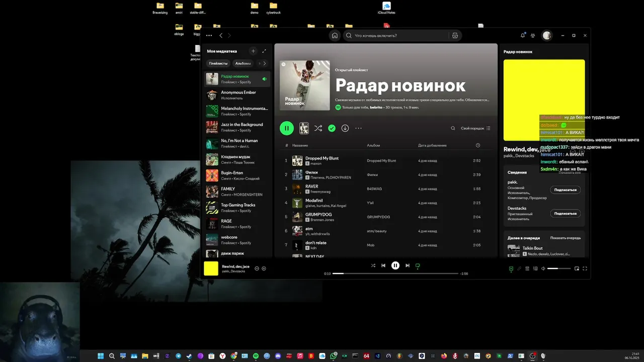Viewport: 644px width, 362px height.
Task: Open the Y'all album link
Action: [x=370, y=203]
